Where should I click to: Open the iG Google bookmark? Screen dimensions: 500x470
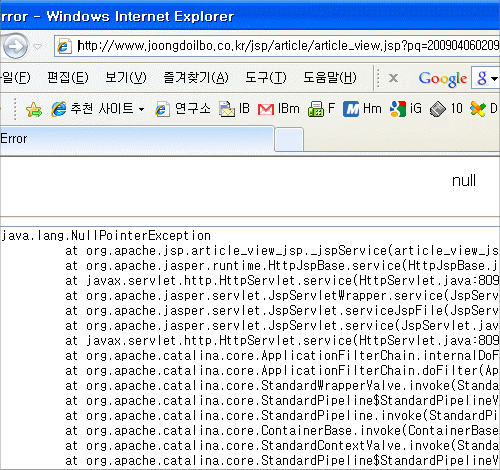coord(406,109)
